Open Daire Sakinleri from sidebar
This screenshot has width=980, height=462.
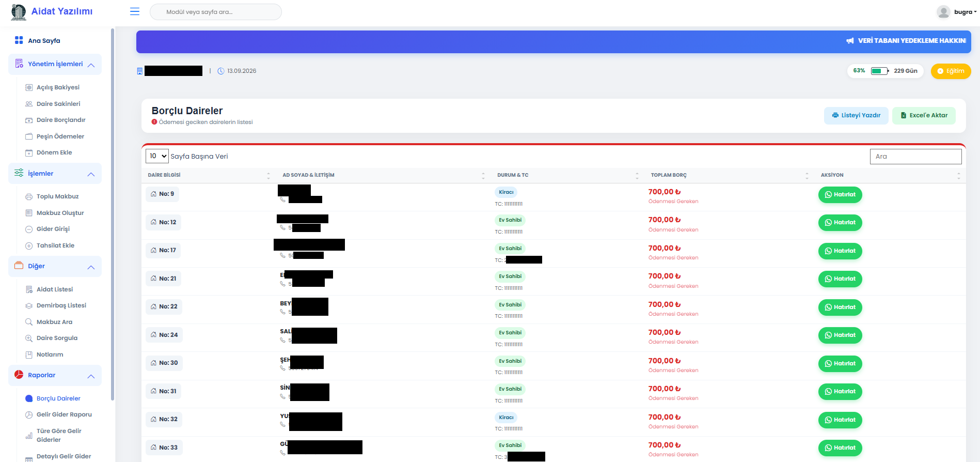pyautogui.click(x=58, y=104)
